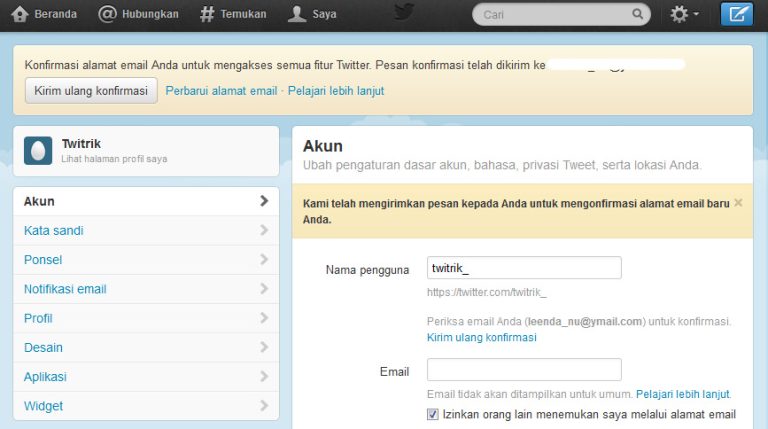Toggle 'Izinkan orang lain menemukan saya' checkbox
The image size is (768, 429).
click(432, 414)
